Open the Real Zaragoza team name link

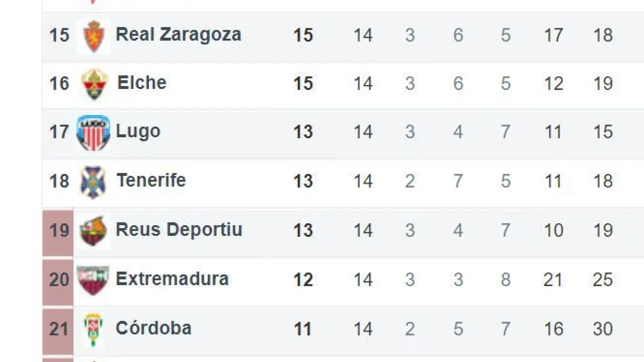point(179,34)
